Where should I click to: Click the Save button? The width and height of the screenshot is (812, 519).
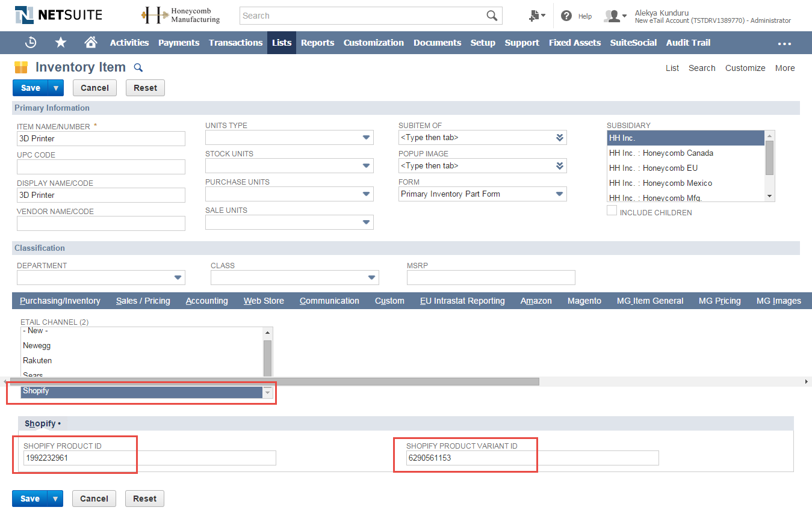coord(29,87)
